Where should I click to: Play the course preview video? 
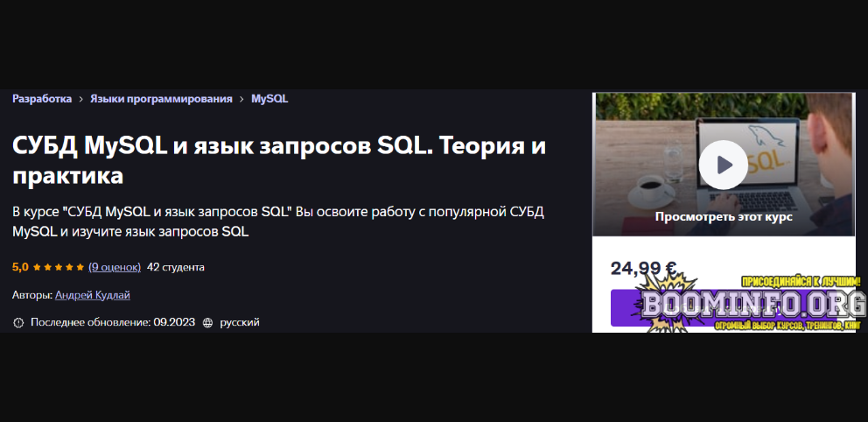tap(723, 165)
